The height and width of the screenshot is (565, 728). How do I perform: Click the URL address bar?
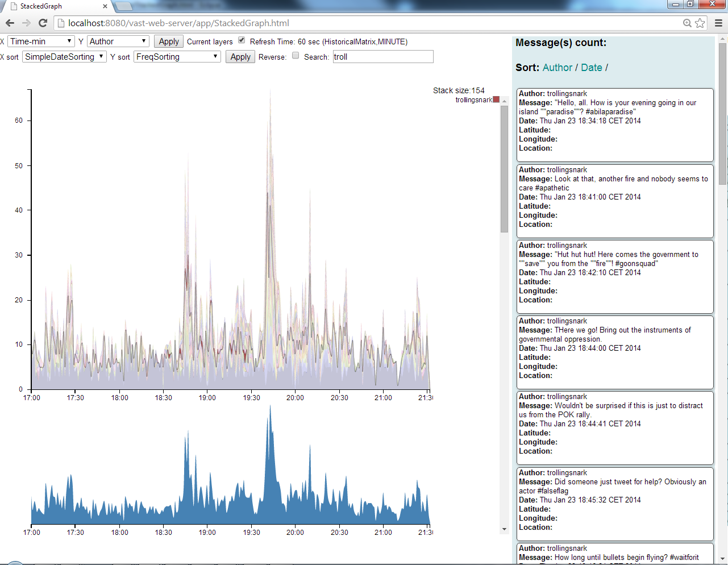click(x=369, y=23)
